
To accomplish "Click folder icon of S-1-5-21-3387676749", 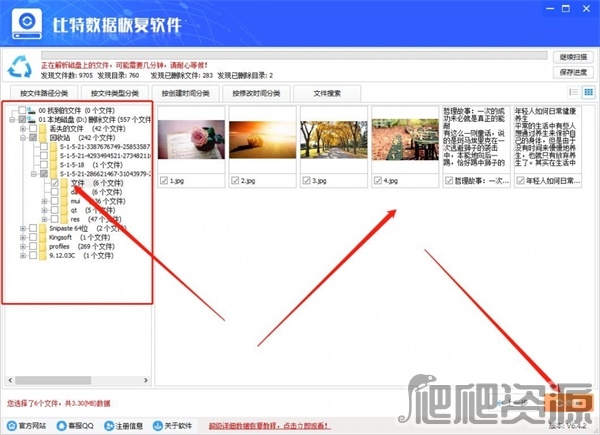I will 53,147.
